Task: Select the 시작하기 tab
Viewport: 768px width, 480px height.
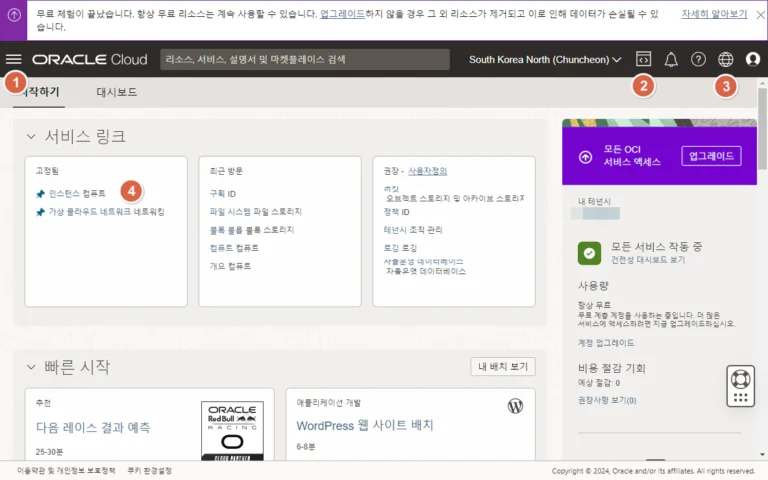Action: pos(39,92)
